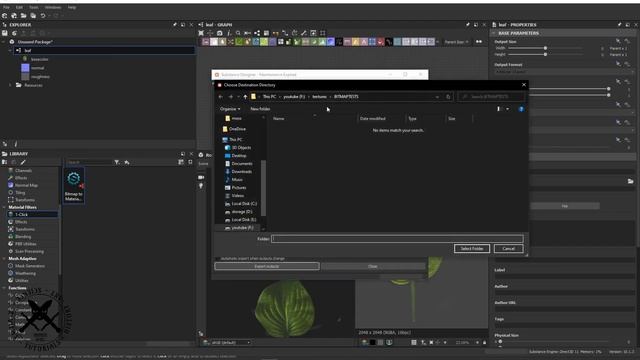Screen dimensions: 640x360
Task: Click the Cancel button in the dialog
Action: coord(509,249)
